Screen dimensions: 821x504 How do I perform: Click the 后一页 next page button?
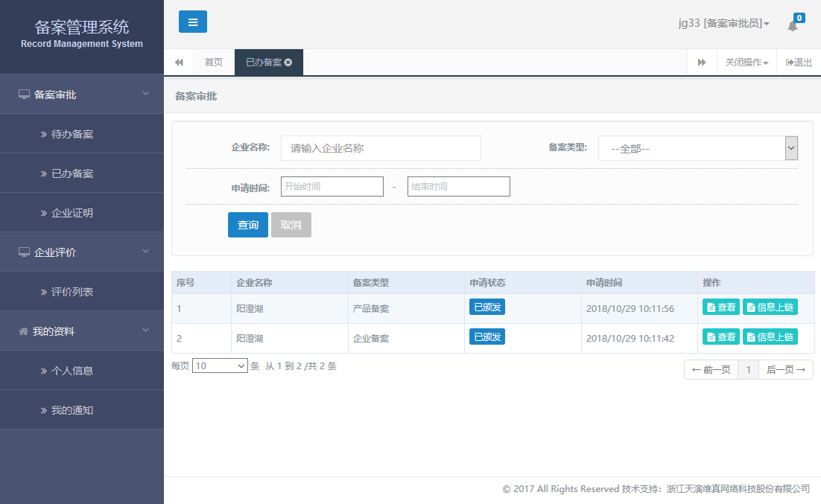785,370
